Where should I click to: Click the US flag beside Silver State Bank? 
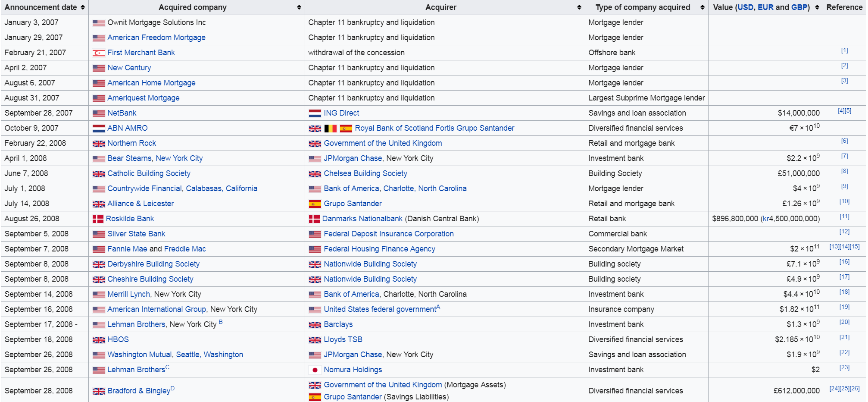99,234
